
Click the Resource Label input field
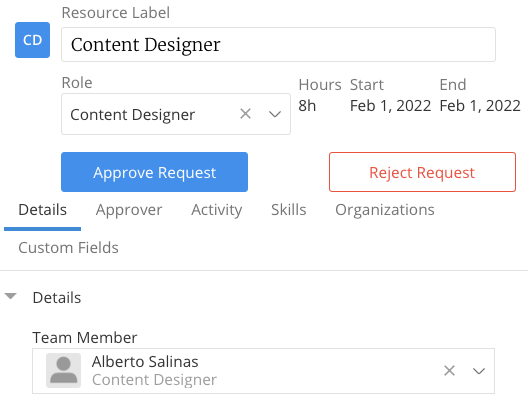pos(278,44)
